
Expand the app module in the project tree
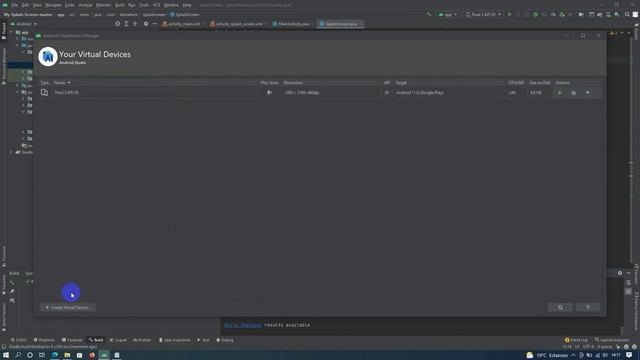click(x=12, y=32)
